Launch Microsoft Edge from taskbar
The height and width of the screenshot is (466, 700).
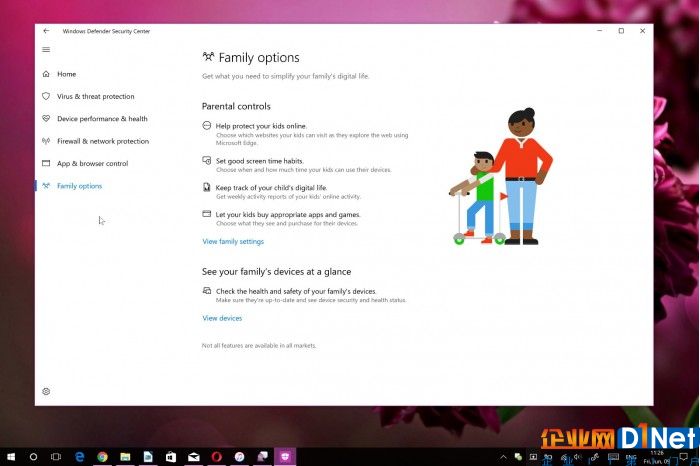(79, 457)
